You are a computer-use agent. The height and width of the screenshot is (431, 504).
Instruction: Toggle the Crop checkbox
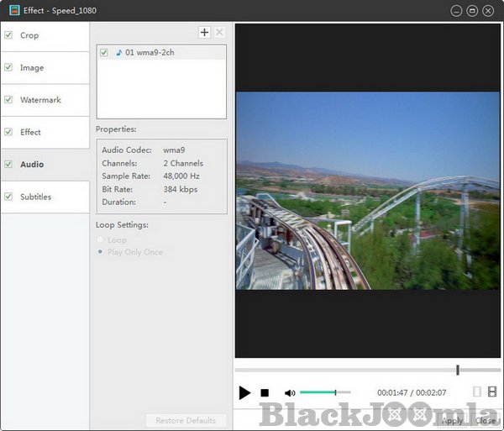click(x=8, y=35)
